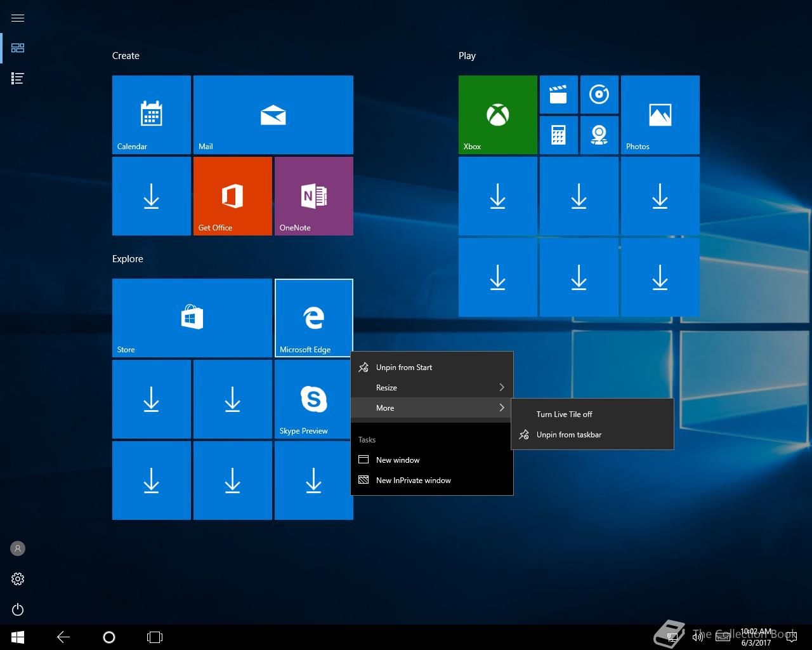Open the volume icon in tray
Viewport: 812px width, 650px height.
coord(698,637)
